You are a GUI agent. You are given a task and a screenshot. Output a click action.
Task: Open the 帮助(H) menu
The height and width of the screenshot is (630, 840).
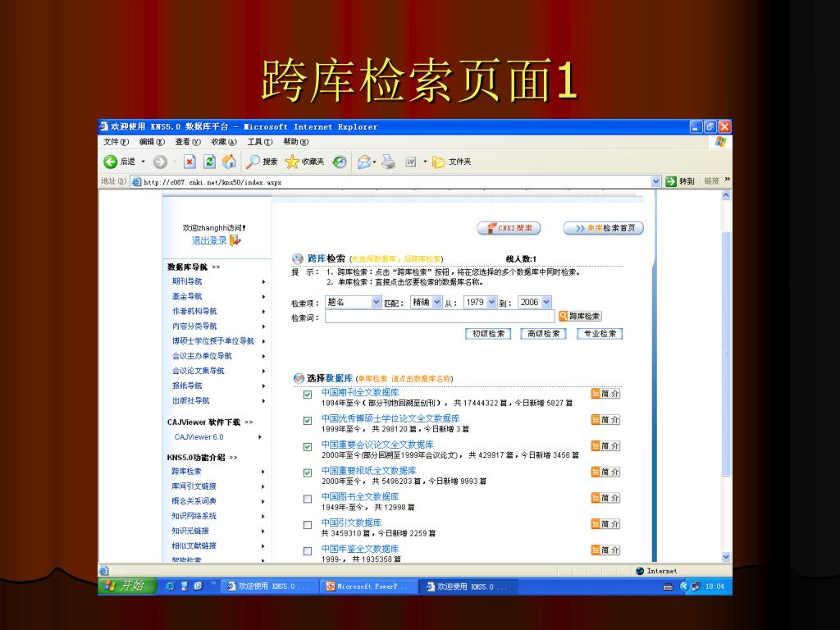tap(295, 142)
